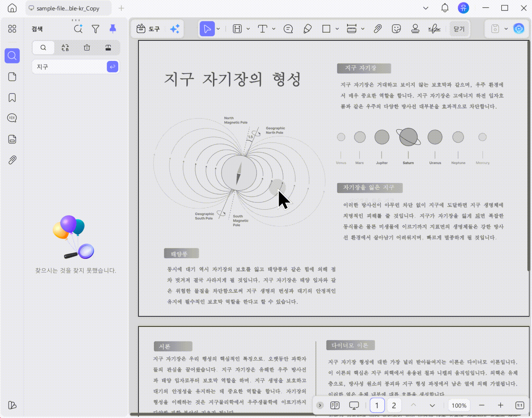532x418 pixels.
Task: Switch to the search mode tab
Action: click(x=43, y=47)
